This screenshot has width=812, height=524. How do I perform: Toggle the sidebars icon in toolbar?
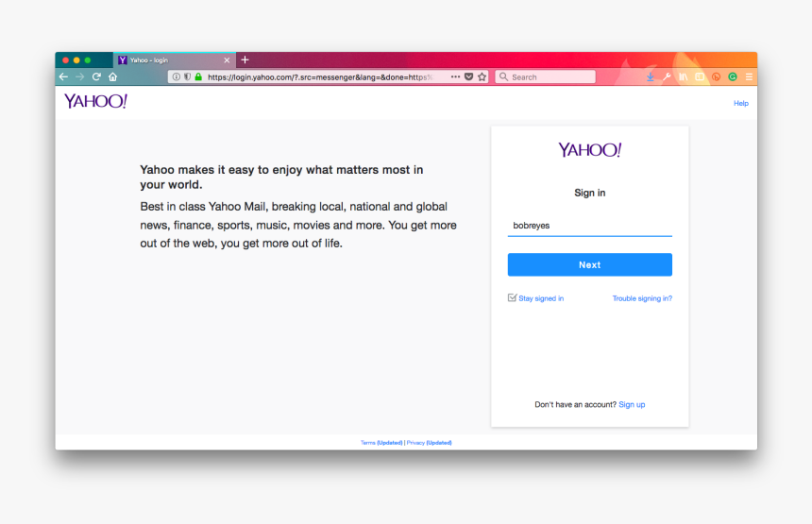[x=700, y=76]
